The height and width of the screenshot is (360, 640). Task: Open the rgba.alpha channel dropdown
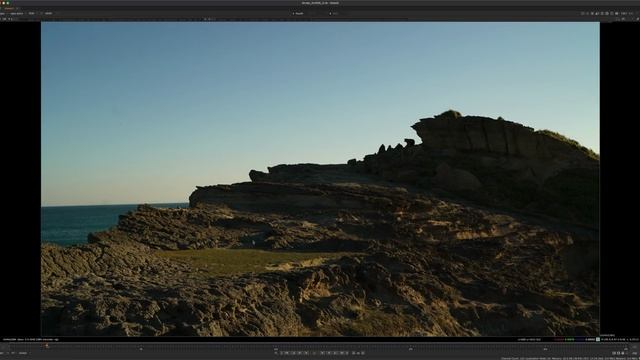coord(17,13)
